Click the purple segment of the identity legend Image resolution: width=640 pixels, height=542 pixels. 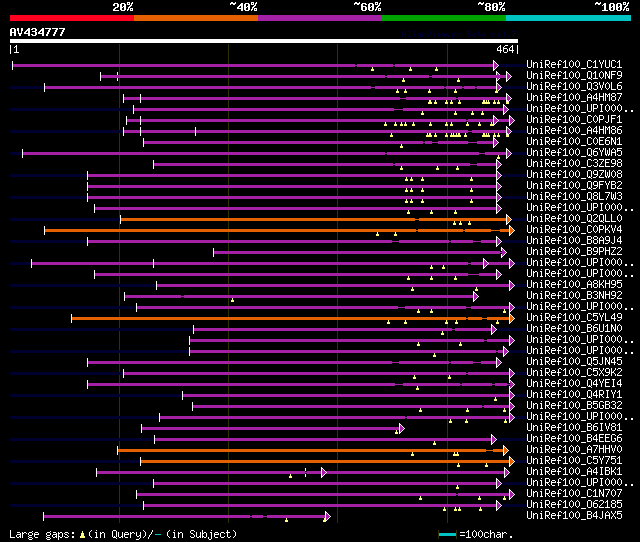pos(320,18)
